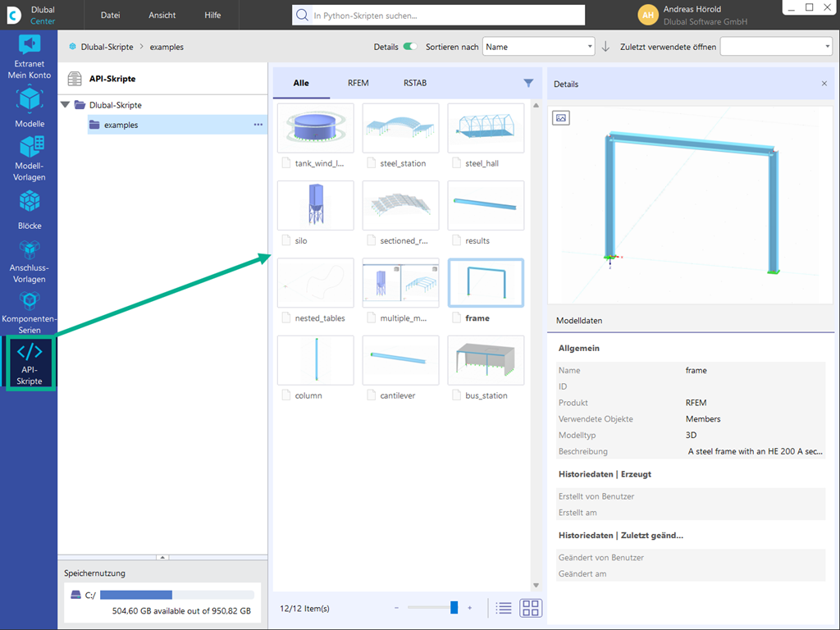840x630 pixels.
Task: Expand the storage panel with the up arrow
Action: pos(162,557)
